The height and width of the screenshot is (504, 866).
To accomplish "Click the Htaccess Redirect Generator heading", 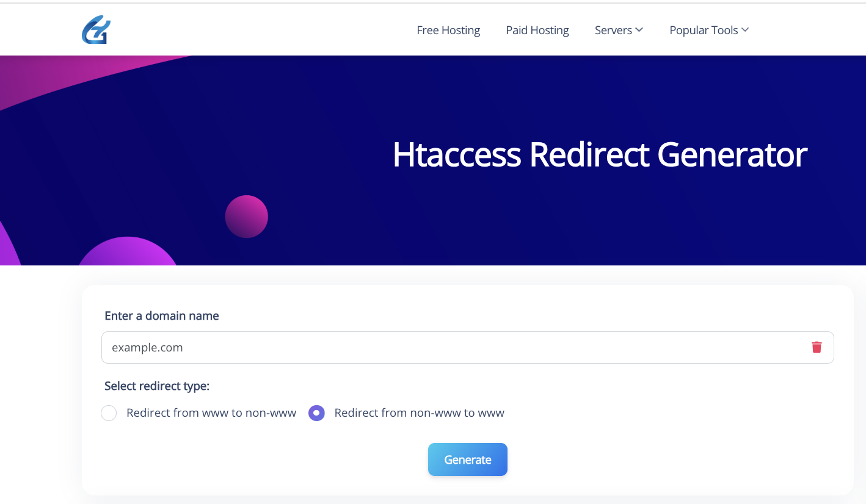I will (600, 155).
